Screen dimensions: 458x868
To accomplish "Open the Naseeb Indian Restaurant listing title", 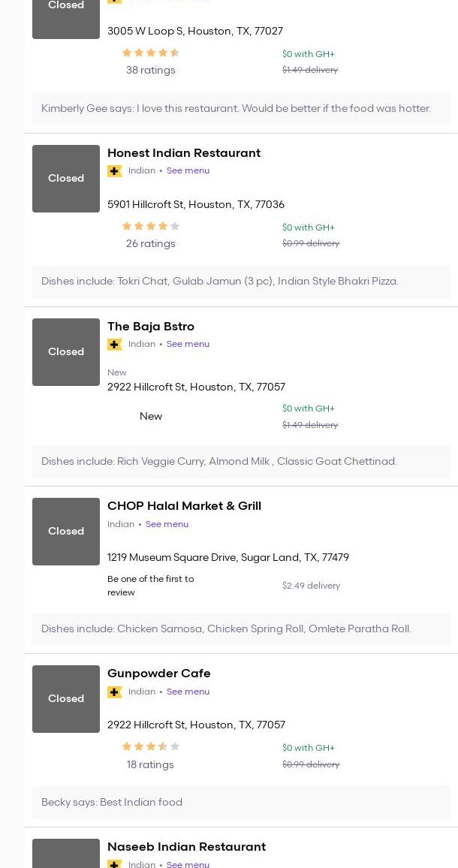I will pos(186,847).
